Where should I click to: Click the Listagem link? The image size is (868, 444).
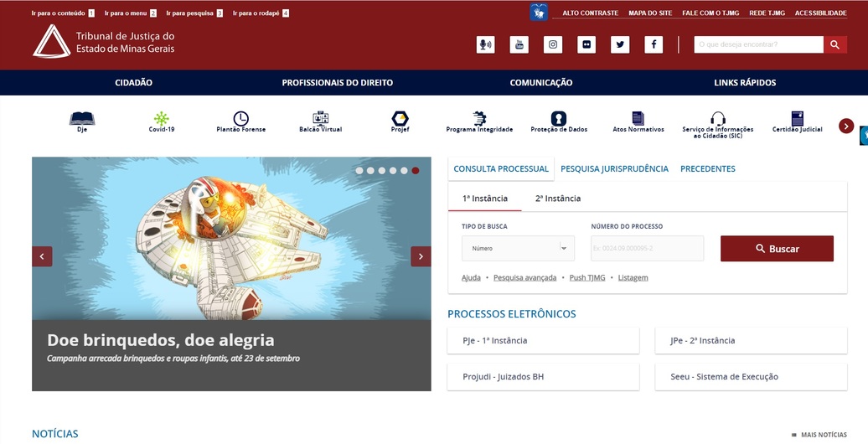click(x=633, y=278)
